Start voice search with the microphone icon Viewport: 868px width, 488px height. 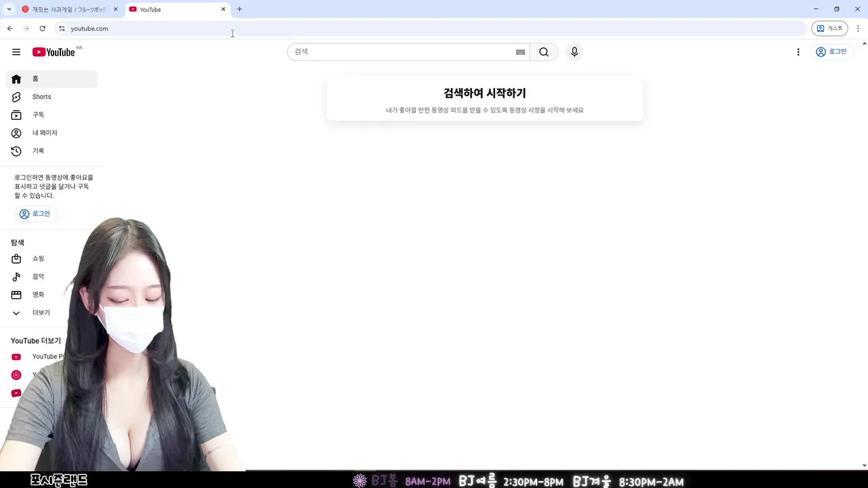coord(574,52)
